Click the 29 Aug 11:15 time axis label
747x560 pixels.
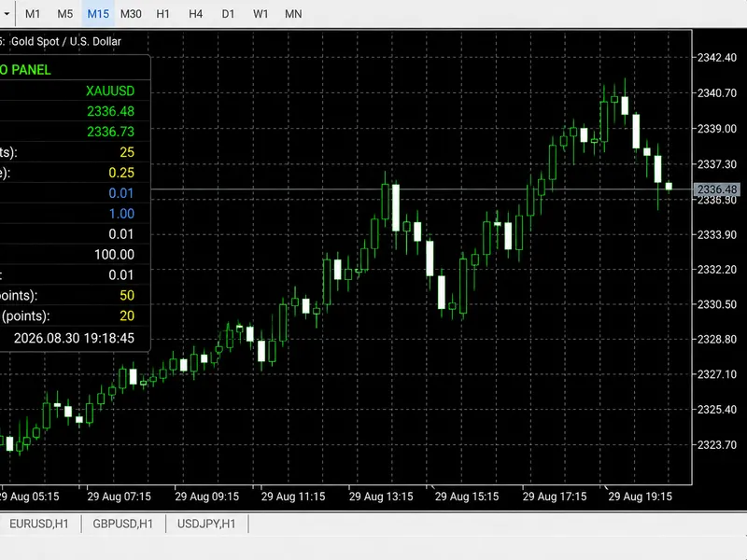click(293, 497)
